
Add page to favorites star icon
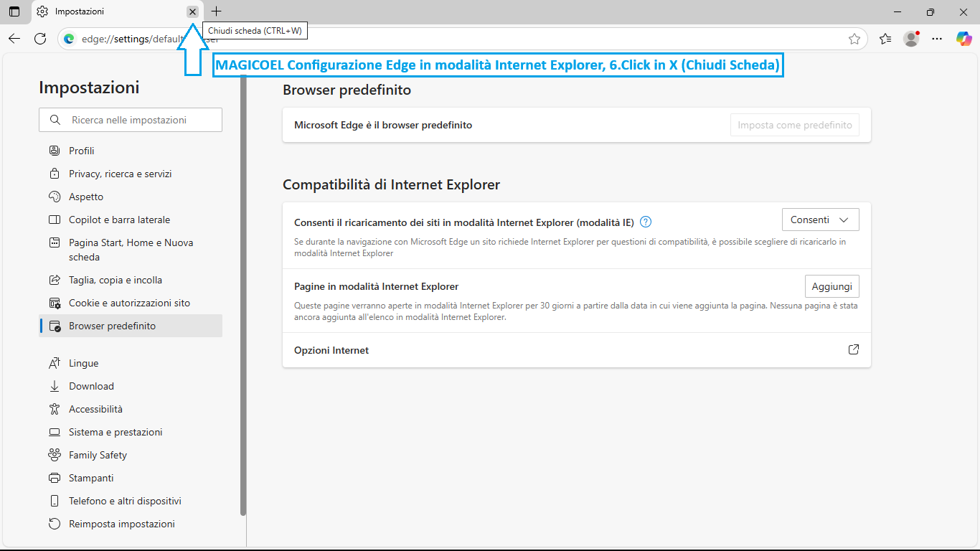point(854,39)
